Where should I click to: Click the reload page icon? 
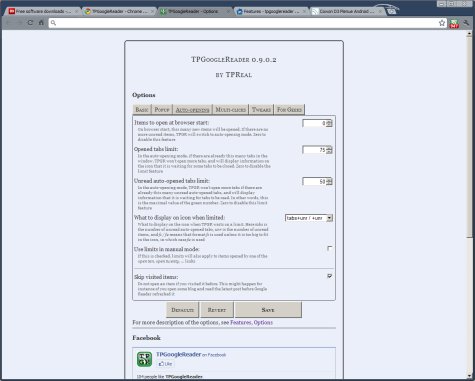coord(30,23)
